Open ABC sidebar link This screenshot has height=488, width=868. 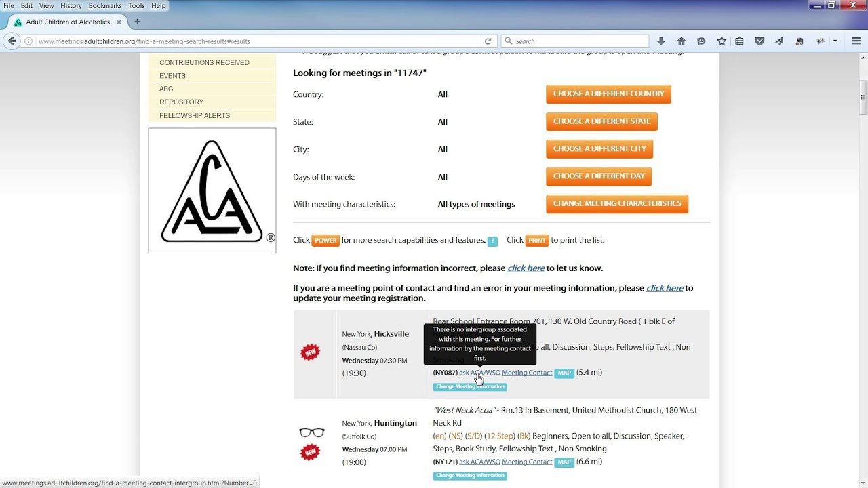click(166, 89)
